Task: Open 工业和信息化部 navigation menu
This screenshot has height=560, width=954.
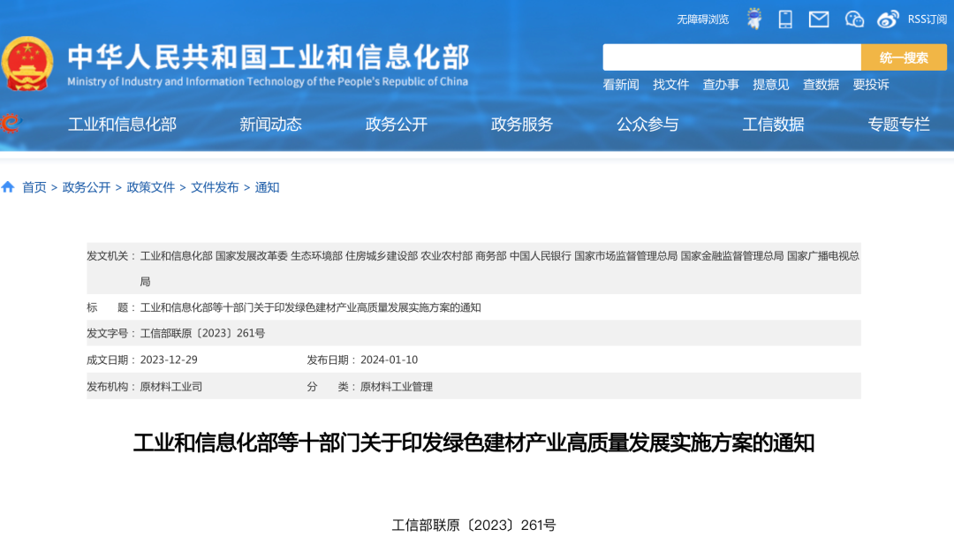Action: pyautogui.click(x=122, y=125)
